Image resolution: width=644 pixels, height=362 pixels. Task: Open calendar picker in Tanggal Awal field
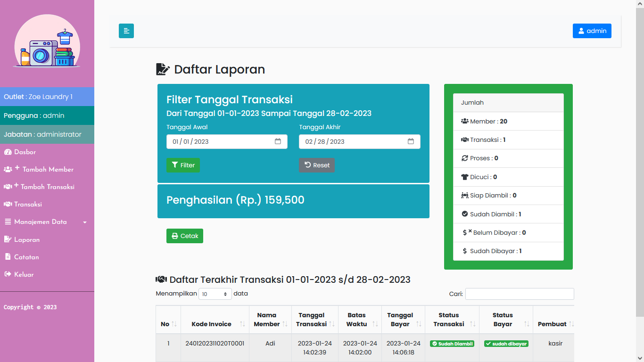pyautogui.click(x=278, y=141)
